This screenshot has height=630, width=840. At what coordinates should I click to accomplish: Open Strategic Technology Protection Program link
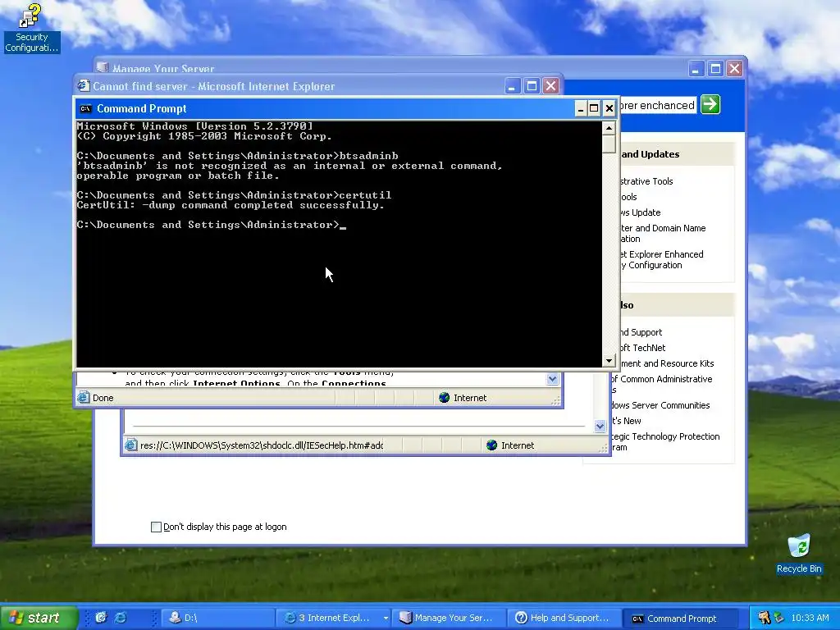tap(664, 441)
